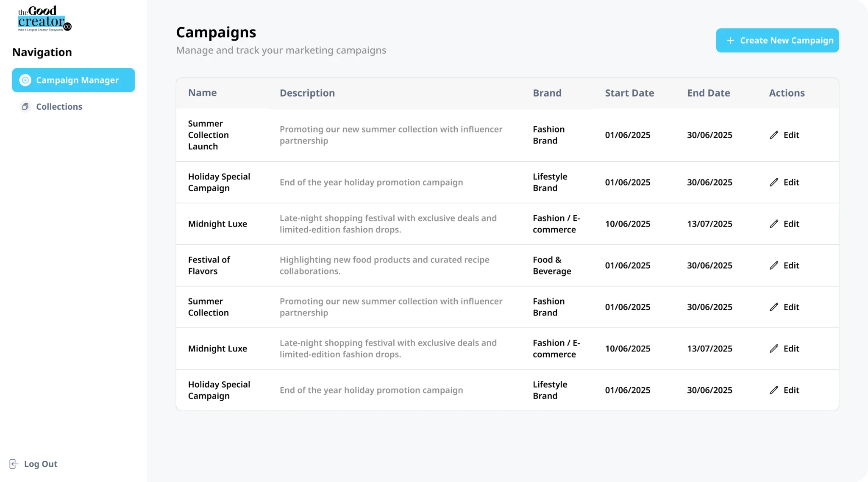Viewport: 868px width, 482px height.
Task: Edit the Summer Collection campaign row
Action: pos(785,307)
